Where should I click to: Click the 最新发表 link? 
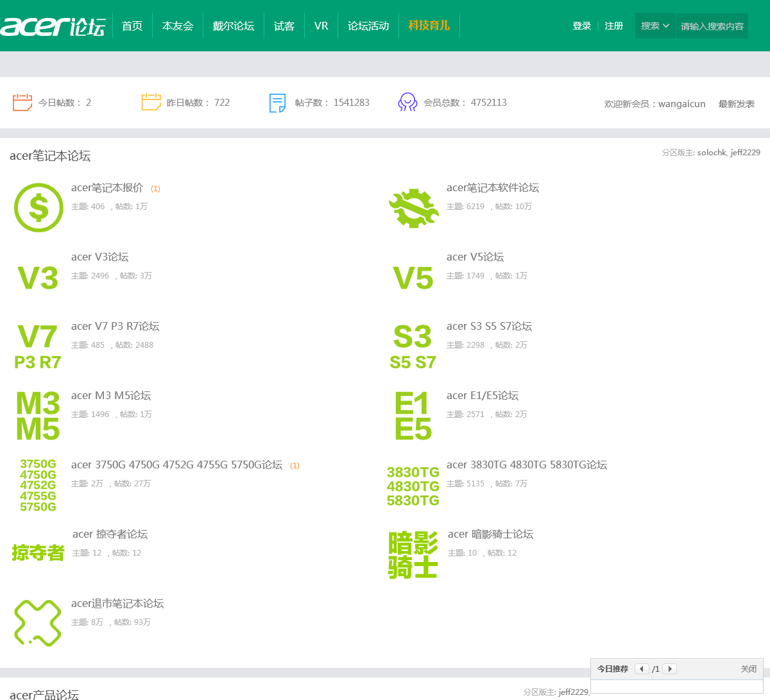[737, 104]
